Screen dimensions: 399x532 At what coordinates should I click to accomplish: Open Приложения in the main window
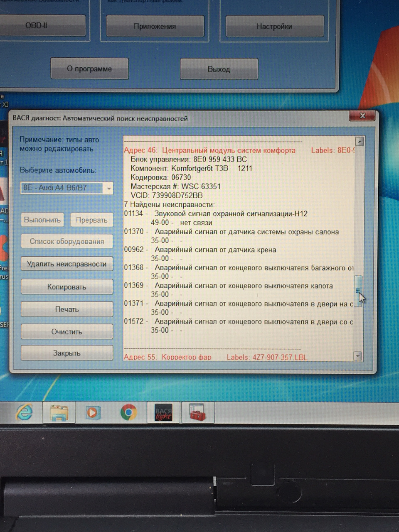pyautogui.click(x=155, y=26)
